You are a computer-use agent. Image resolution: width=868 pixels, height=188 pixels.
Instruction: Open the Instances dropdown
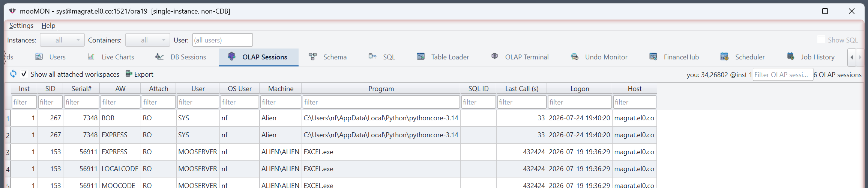[x=62, y=40]
